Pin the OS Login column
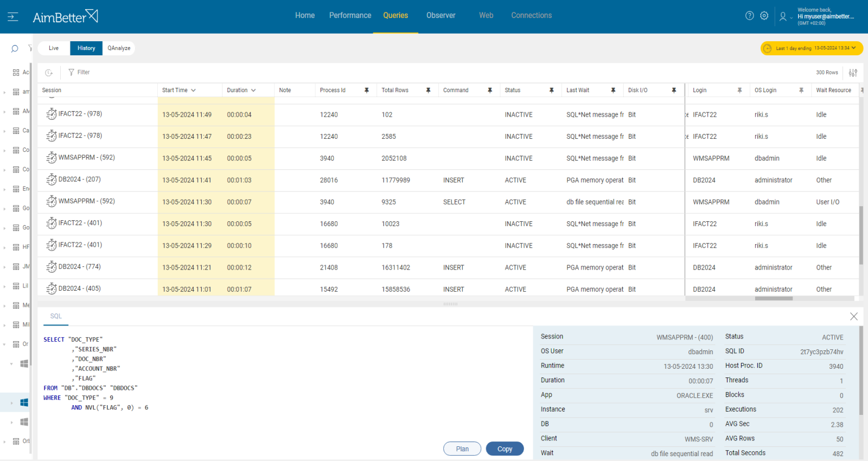Screen dimensions: 868x461 tap(801, 91)
